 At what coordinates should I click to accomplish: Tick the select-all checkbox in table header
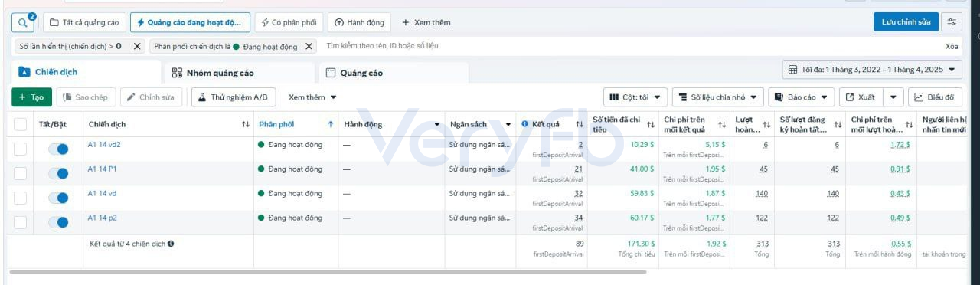[x=20, y=124]
